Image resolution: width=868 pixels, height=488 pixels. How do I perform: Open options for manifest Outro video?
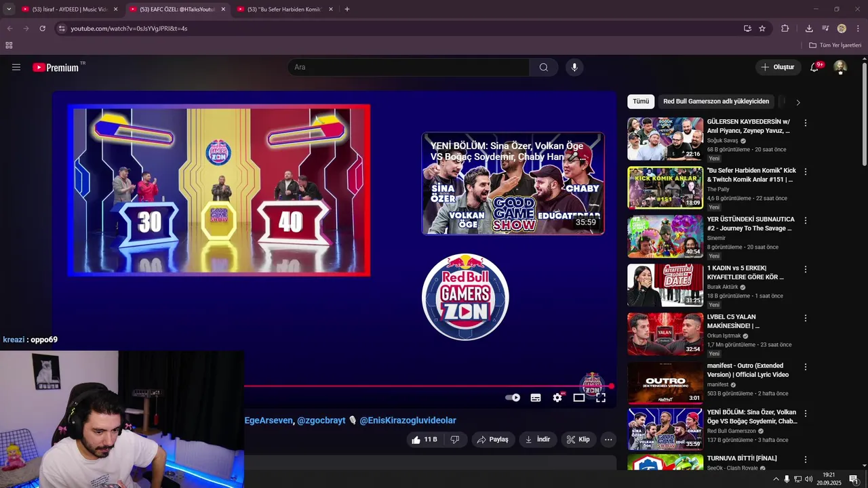[x=806, y=367]
